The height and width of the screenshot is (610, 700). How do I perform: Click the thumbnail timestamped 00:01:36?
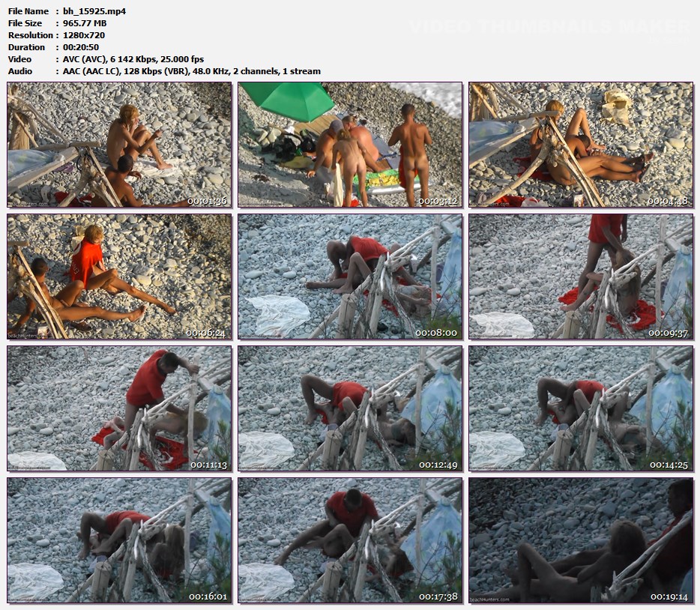coord(119,145)
